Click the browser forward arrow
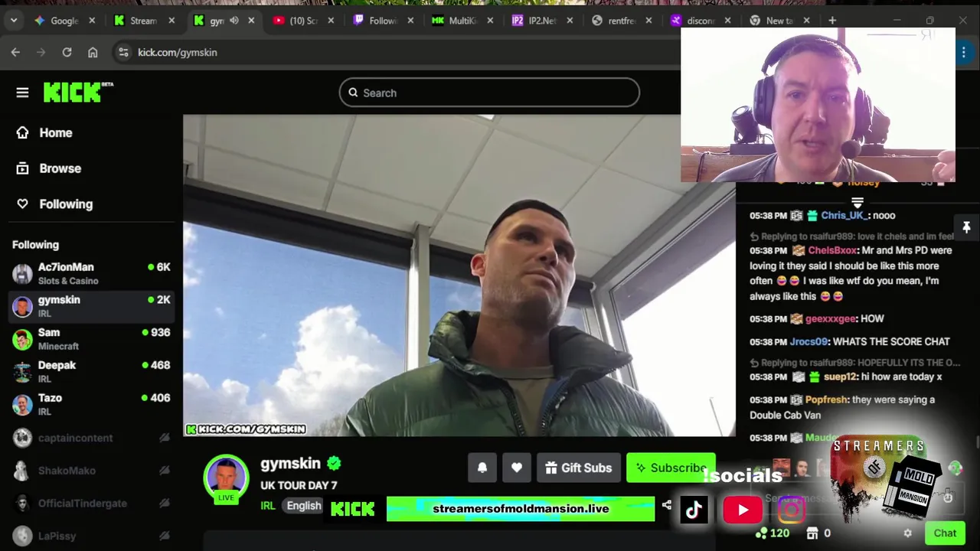Viewport: 980px width, 551px height. pos(41,52)
